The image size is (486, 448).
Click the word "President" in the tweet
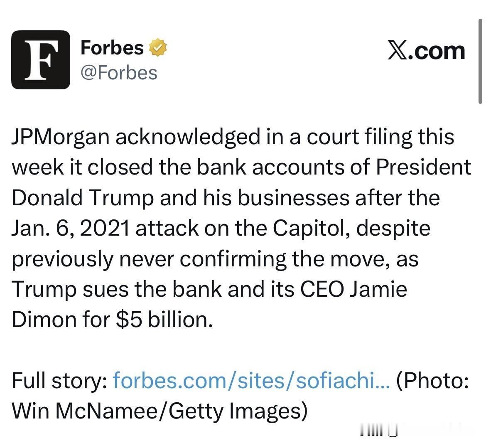point(424,168)
